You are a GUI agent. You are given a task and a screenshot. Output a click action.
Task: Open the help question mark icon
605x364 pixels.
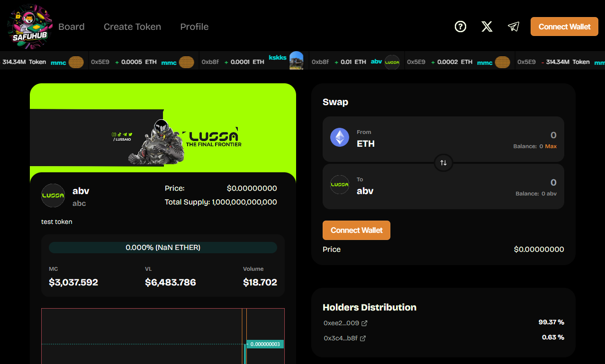click(x=460, y=27)
